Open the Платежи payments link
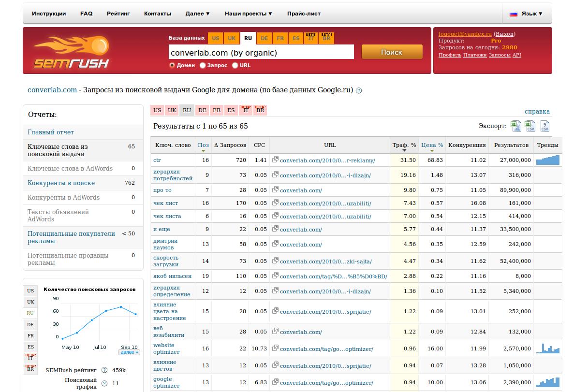Screen dimensions: 588x392 tap(475, 55)
